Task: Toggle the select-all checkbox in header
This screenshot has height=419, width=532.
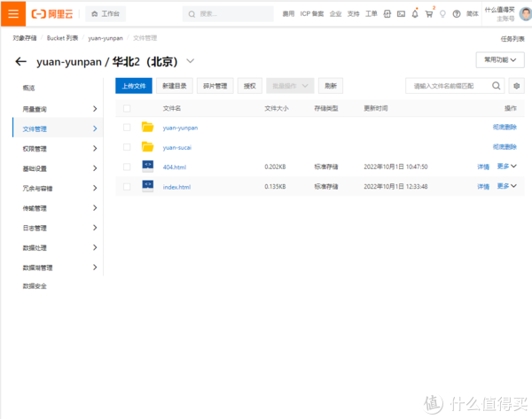Action: tap(127, 108)
